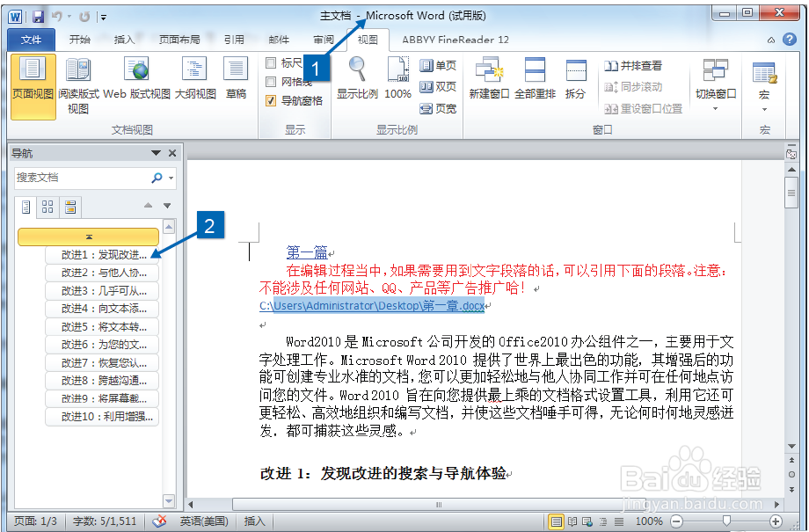The image size is (809, 532).
Task: Click 拆分 window button
Action: click(x=575, y=78)
